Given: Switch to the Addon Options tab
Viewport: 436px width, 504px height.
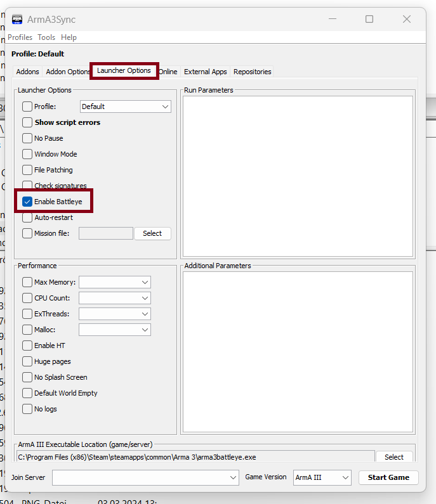Looking at the screenshot, I should click(67, 72).
